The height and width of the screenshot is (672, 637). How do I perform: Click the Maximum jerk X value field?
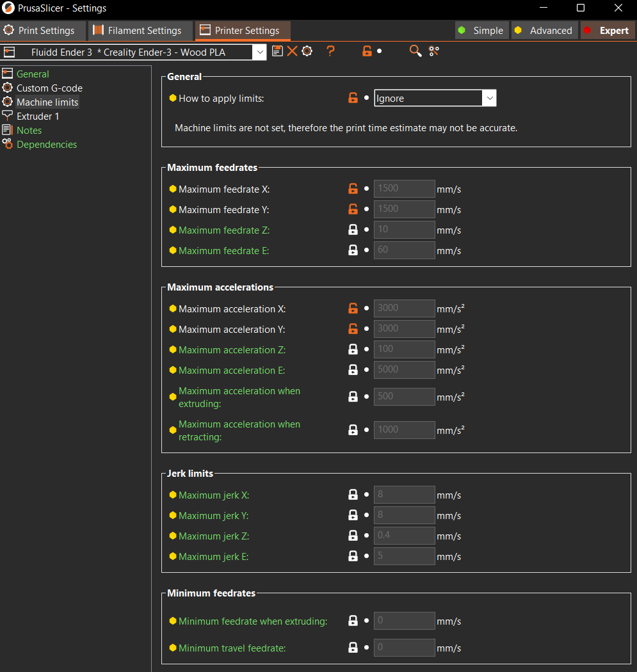[404, 495]
